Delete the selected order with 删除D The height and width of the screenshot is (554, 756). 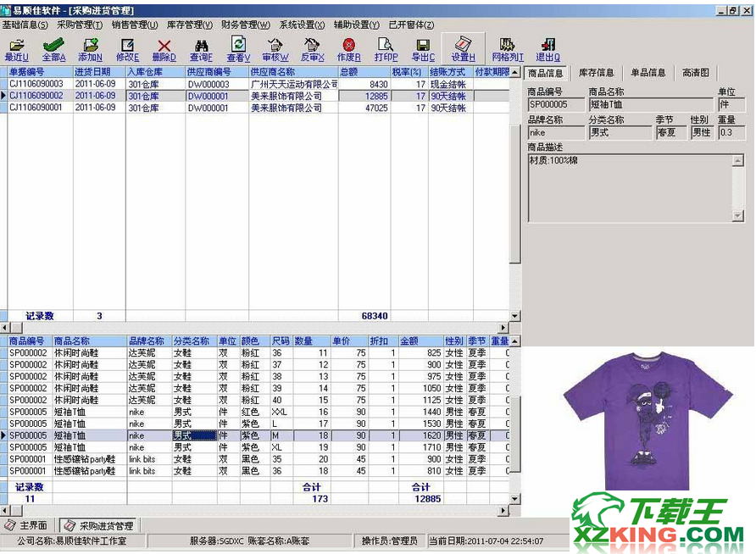point(164,50)
